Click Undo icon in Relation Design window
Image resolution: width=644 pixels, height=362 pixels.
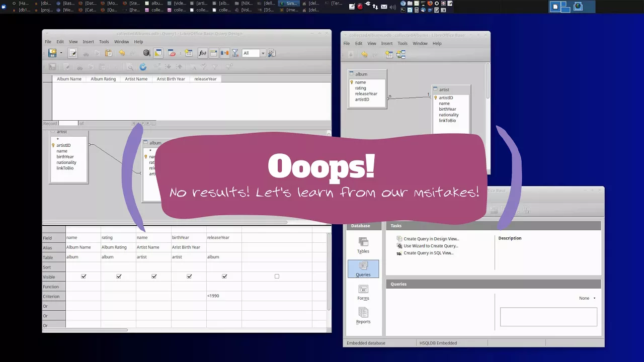point(364,54)
